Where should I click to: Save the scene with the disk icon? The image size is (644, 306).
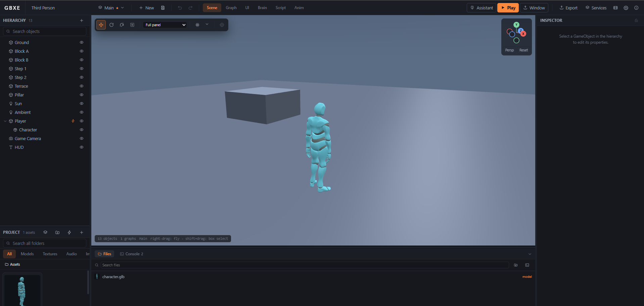[x=163, y=8]
